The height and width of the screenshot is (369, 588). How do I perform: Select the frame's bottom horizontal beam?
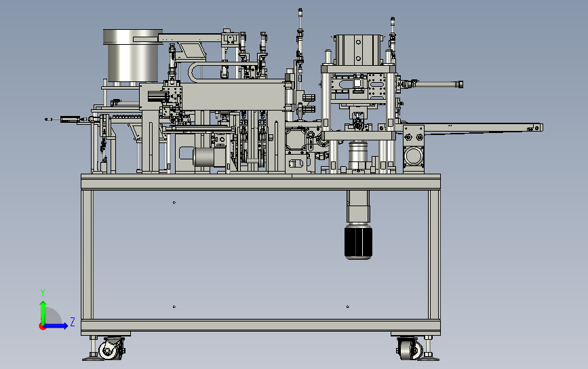260,326
